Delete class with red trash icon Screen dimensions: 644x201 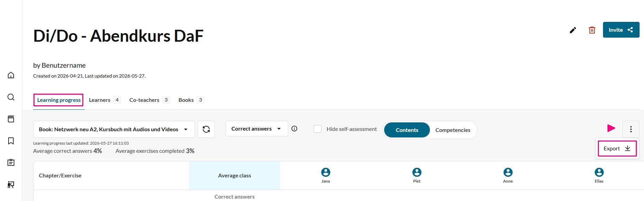pos(592,30)
